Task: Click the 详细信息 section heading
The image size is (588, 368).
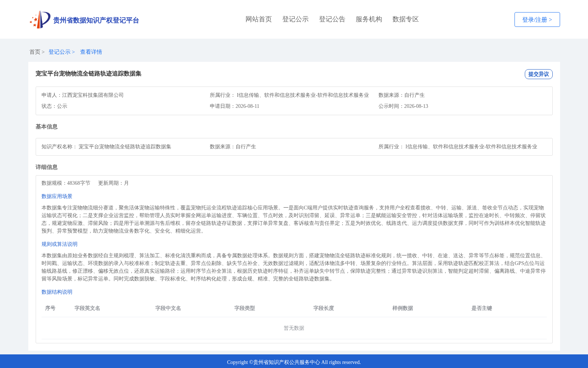Action: click(x=47, y=167)
